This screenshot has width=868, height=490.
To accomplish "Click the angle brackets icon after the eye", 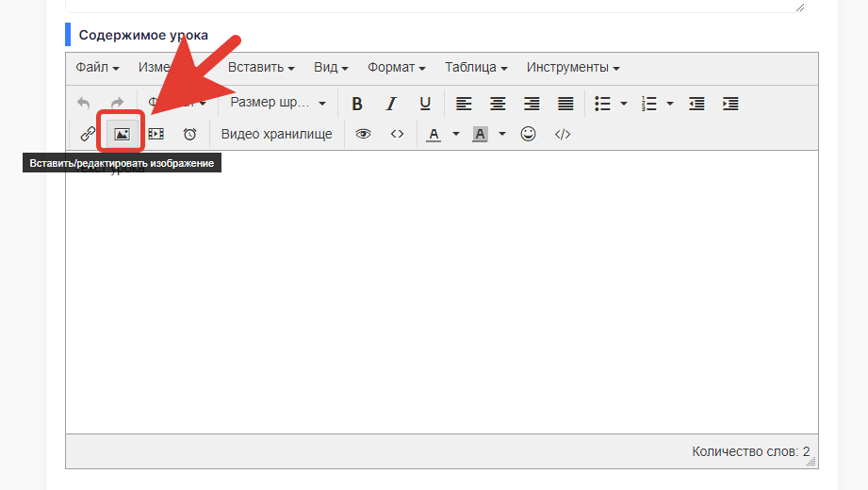I will (x=397, y=134).
